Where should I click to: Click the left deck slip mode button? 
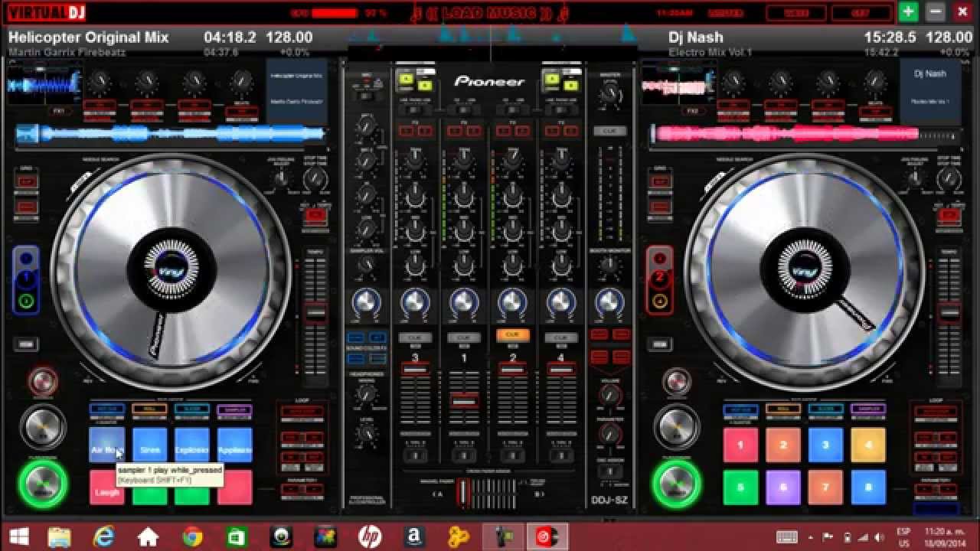(26, 182)
